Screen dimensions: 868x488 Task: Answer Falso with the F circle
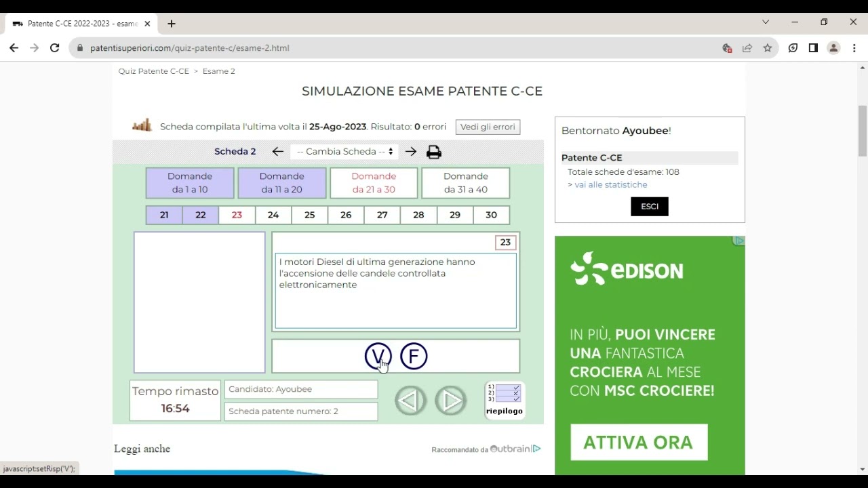(x=414, y=357)
